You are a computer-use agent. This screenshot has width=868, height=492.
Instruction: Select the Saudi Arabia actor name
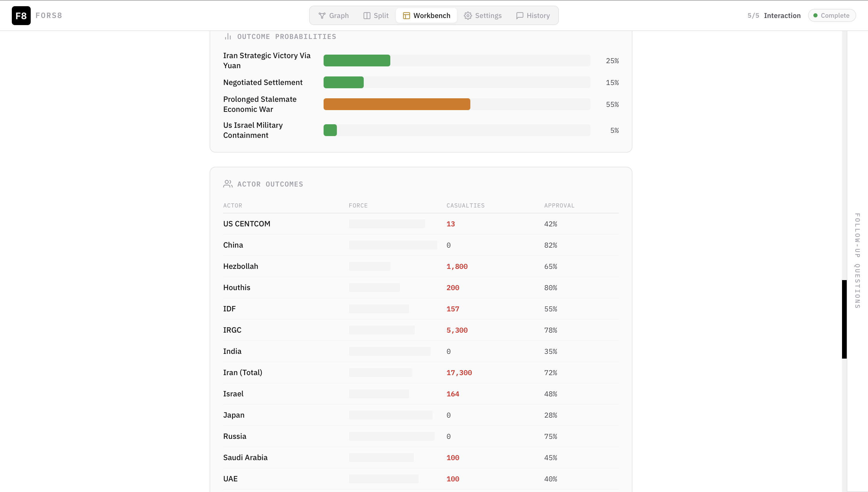tap(245, 457)
